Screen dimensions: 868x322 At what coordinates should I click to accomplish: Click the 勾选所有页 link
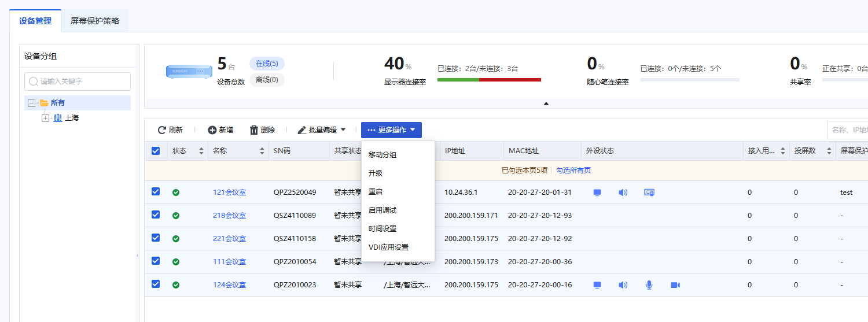pos(573,171)
